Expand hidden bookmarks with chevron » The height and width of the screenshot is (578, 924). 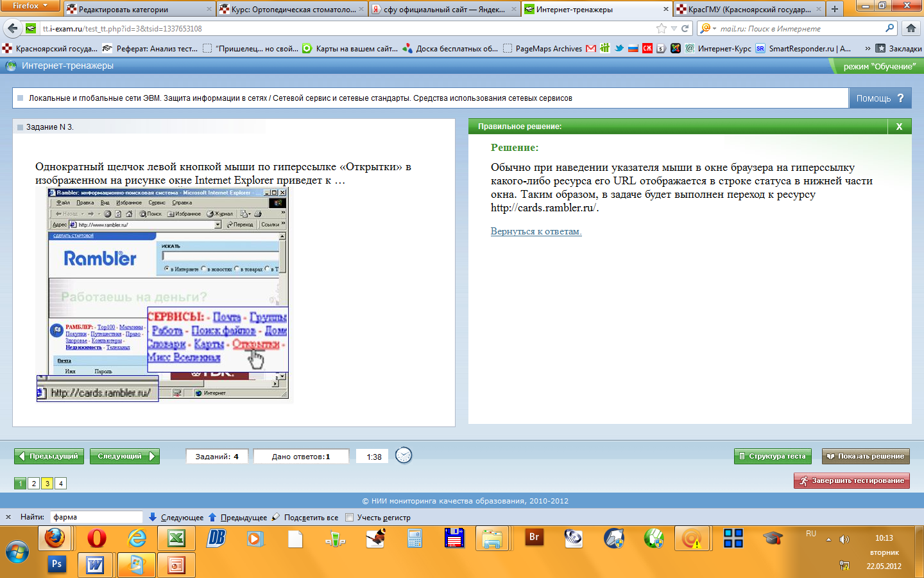[868, 48]
